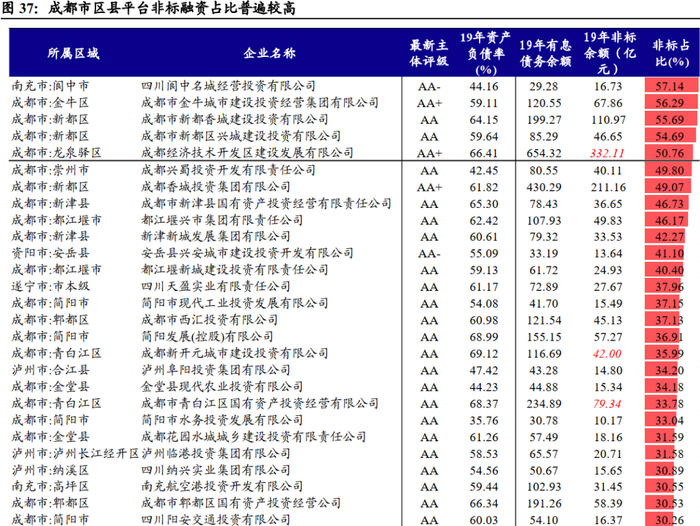
Task: Click the 34.18 ratio data bar
Action: [x=662, y=387]
